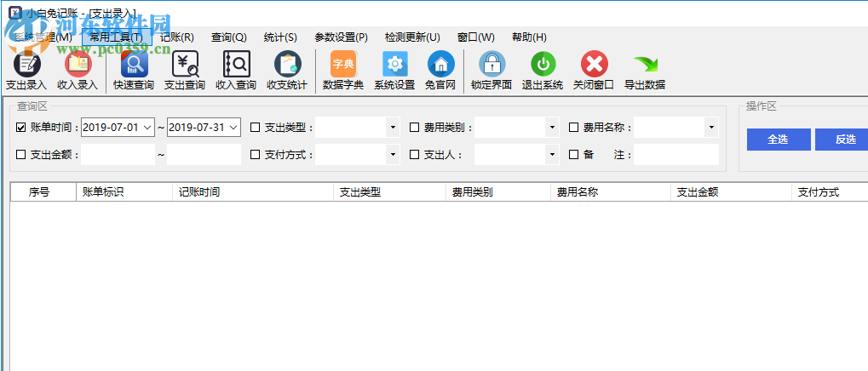Screen dimensions: 868x371
Task: Open the 参数设置(P) menu
Action: click(x=341, y=37)
